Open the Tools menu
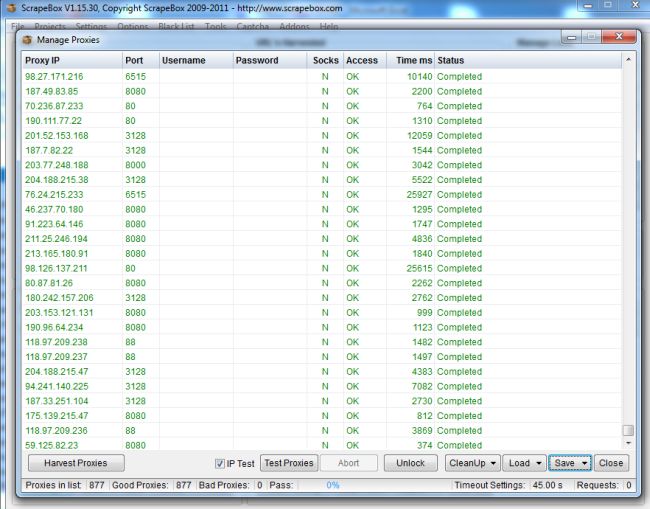The height and width of the screenshot is (509, 650). click(x=216, y=27)
